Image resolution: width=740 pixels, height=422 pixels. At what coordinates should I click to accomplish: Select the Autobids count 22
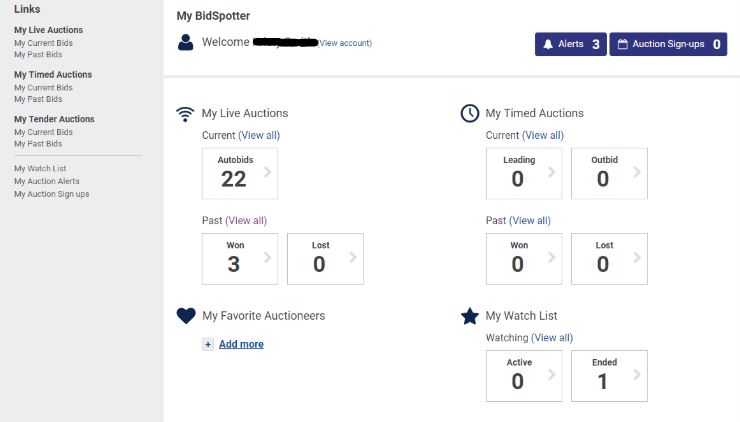click(x=234, y=179)
